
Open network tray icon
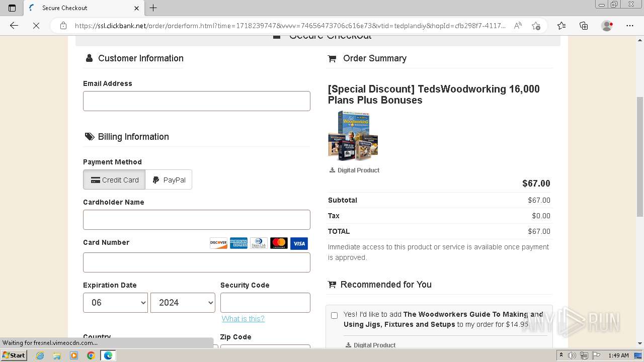(x=584, y=355)
